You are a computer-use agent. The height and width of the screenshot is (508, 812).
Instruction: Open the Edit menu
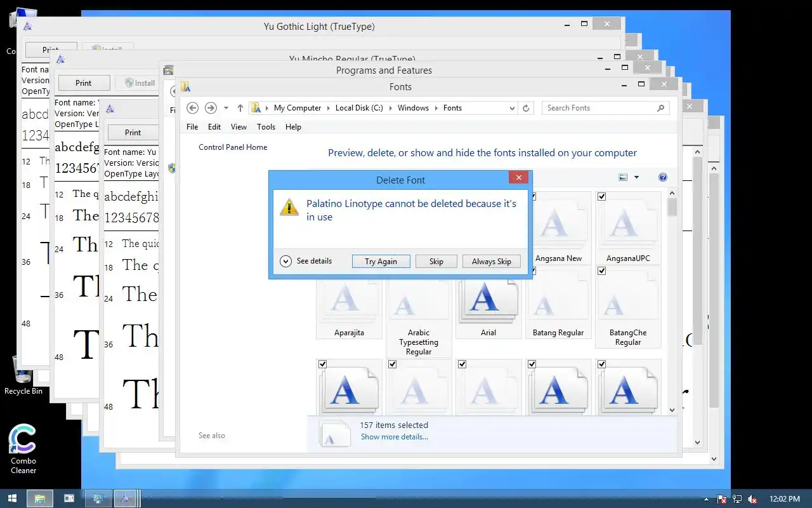click(214, 127)
